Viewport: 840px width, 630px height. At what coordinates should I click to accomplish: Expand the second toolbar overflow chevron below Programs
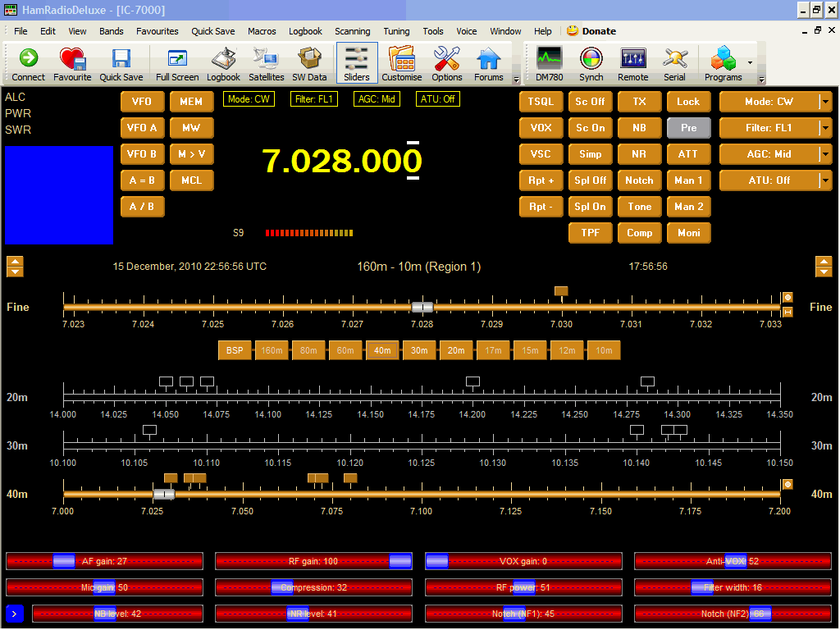point(761,80)
